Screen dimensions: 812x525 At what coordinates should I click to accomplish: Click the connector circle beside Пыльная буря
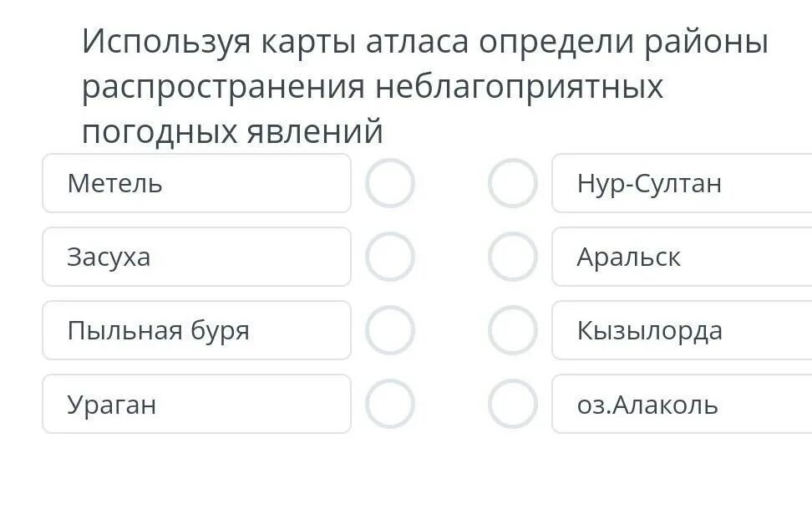390,330
